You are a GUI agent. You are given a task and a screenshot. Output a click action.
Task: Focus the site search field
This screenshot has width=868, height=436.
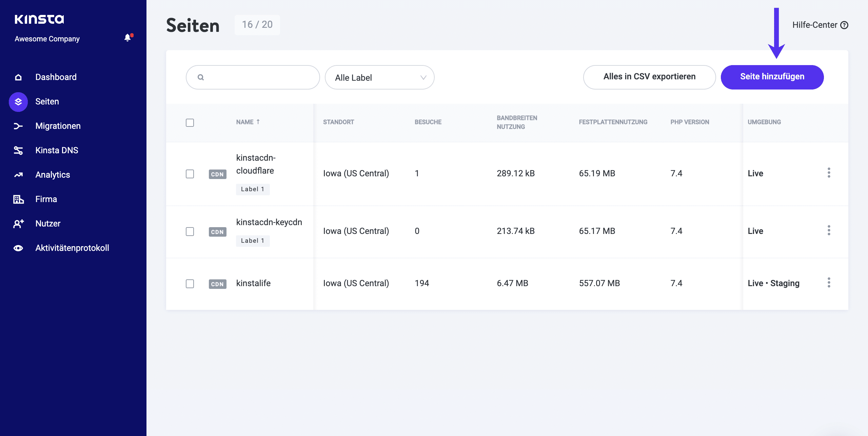tap(253, 77)
